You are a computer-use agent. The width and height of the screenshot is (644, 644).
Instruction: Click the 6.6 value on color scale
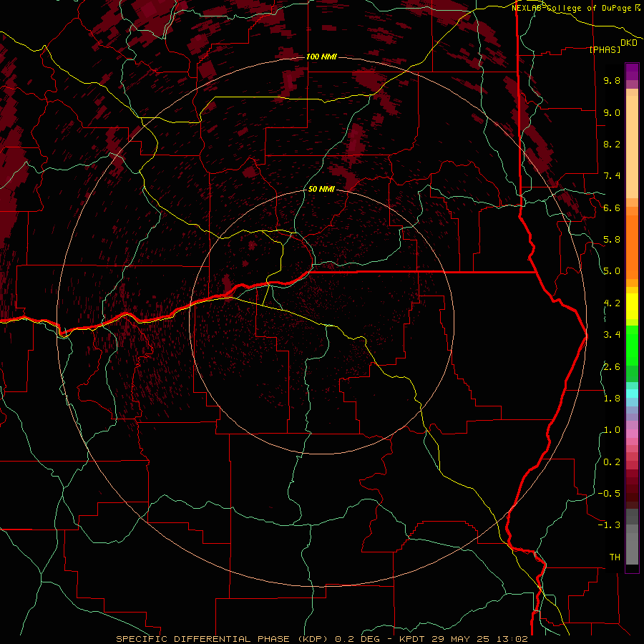pyautogui.click(x=612, y=208)
